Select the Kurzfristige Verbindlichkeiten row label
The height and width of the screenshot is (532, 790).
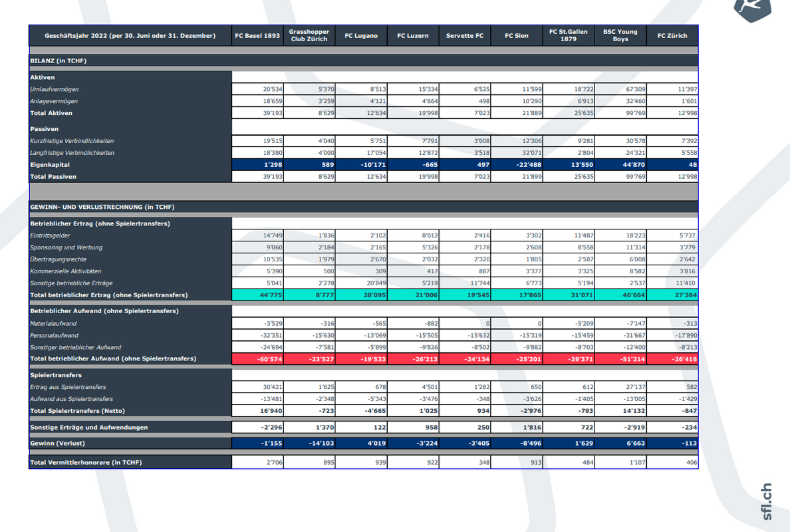click(72, 141)
